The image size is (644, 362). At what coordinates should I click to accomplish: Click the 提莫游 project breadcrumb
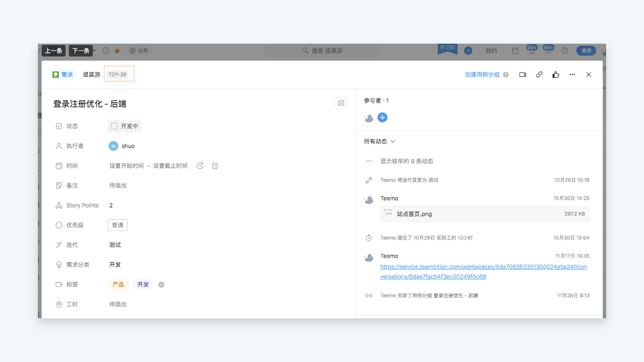[92, 74]
